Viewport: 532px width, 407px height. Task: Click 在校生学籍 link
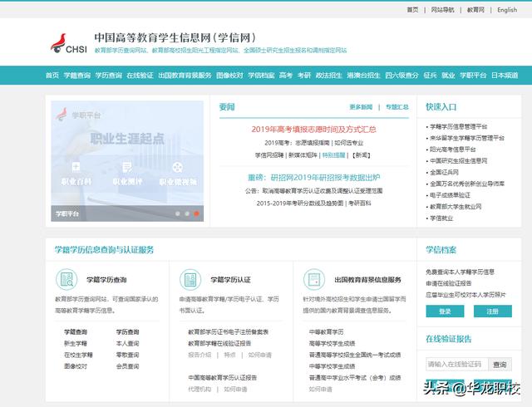point(78,355)
